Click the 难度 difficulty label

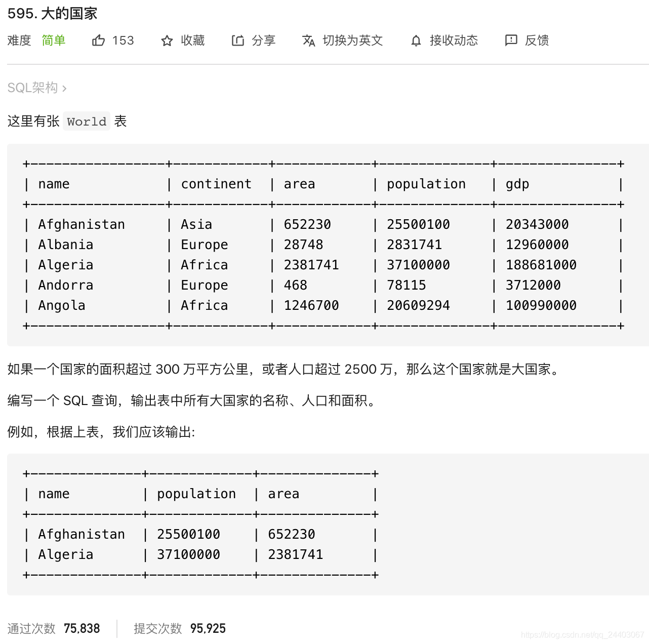tap(19, 41)
